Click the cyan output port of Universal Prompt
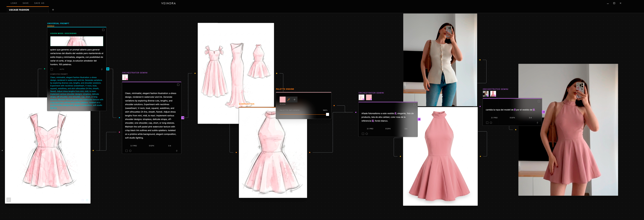 [x=108, y=69]
